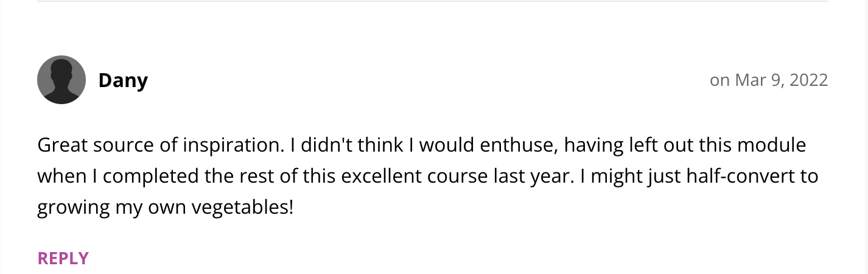Click the word "on" before the date
Screen dimensions: 868x274
(719, 80)
